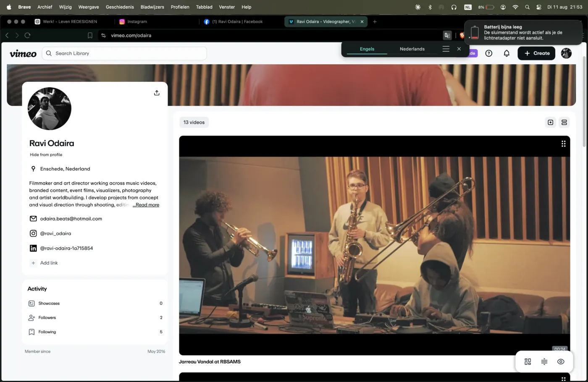Open @ravi-odaira-1a715854 LinkedIn link
The image size is (588, 382).
pyautogui.click(x=66, y=248)
